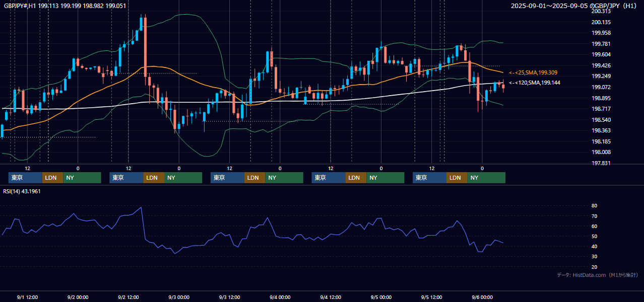Select the RSI 70 level label
This screenshot has height=302, width=644.
click(595, 216)
